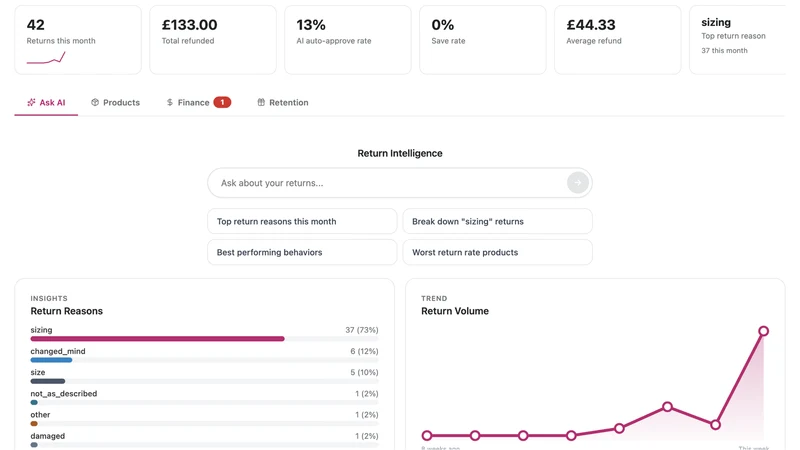This screenshot has width=800, height=450.
Task: Open the Top return reason card
Action: (738, 40)
